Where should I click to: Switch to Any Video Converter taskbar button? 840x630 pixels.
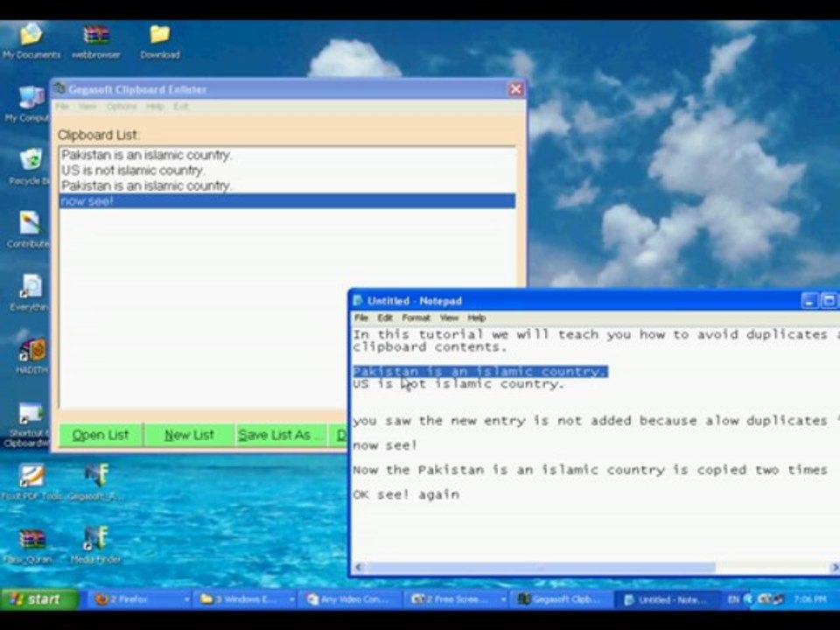[348, 598]
